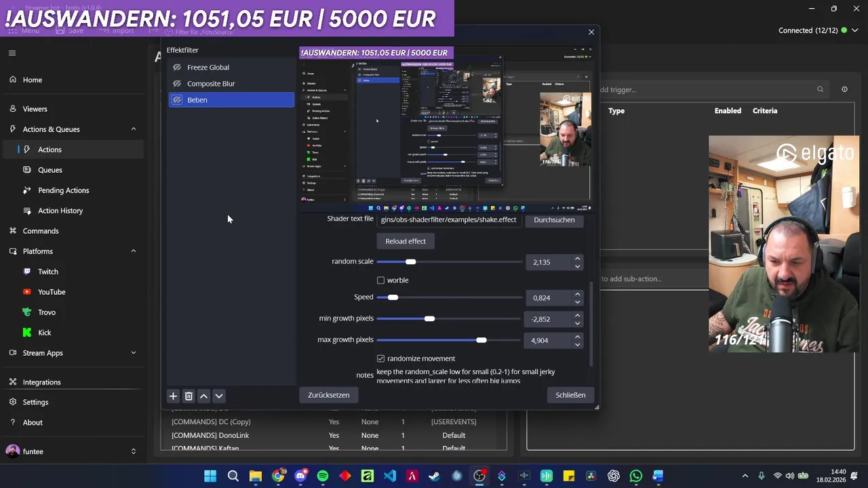Select the [COMMANDS] DonoLink action row
Image resolution: width=868 pixels, height=488 pixels.
click(334, 435)
